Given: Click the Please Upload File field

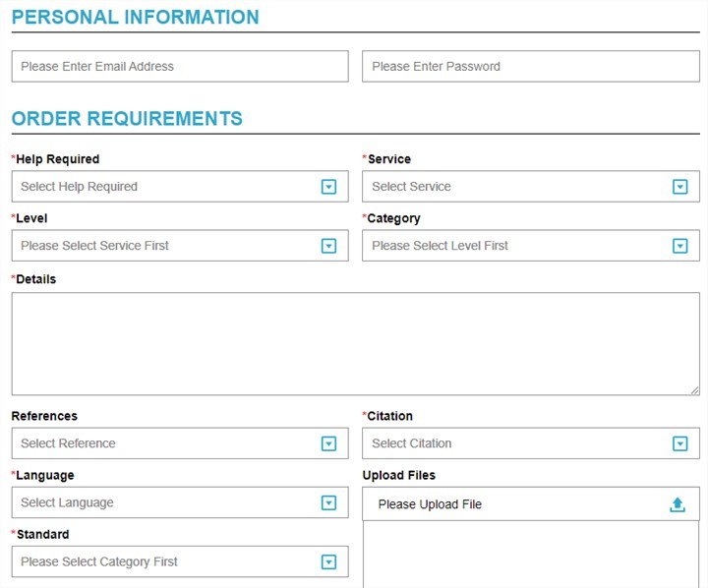Looking at the screenshot, I should tap(531, 504).
